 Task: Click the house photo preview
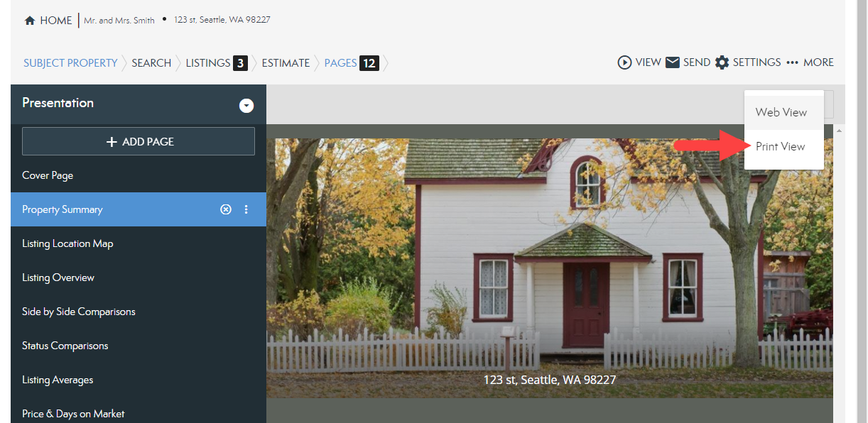point(550,268)
